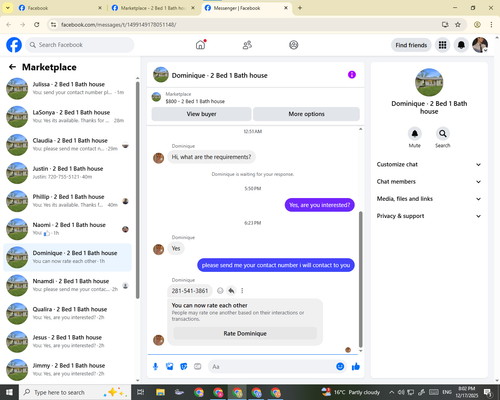Open the emoji picker in composer

340,366
